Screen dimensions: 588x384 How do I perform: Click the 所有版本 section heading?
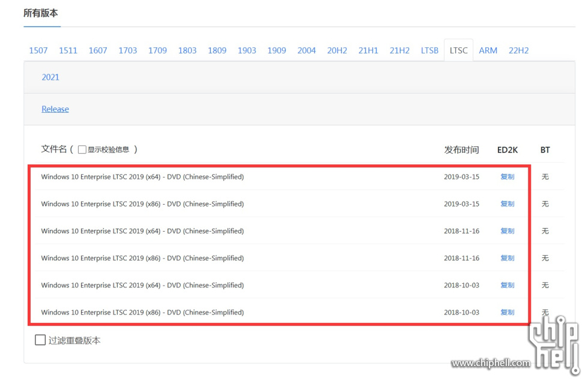[x=40, y=13]
